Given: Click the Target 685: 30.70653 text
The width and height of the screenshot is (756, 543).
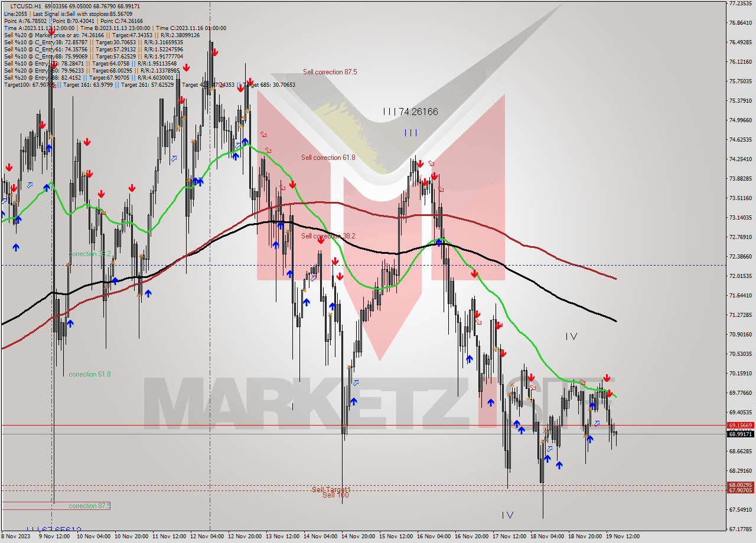Looking at the screenshot, I should pyautogui.click(x=269, y=84).
